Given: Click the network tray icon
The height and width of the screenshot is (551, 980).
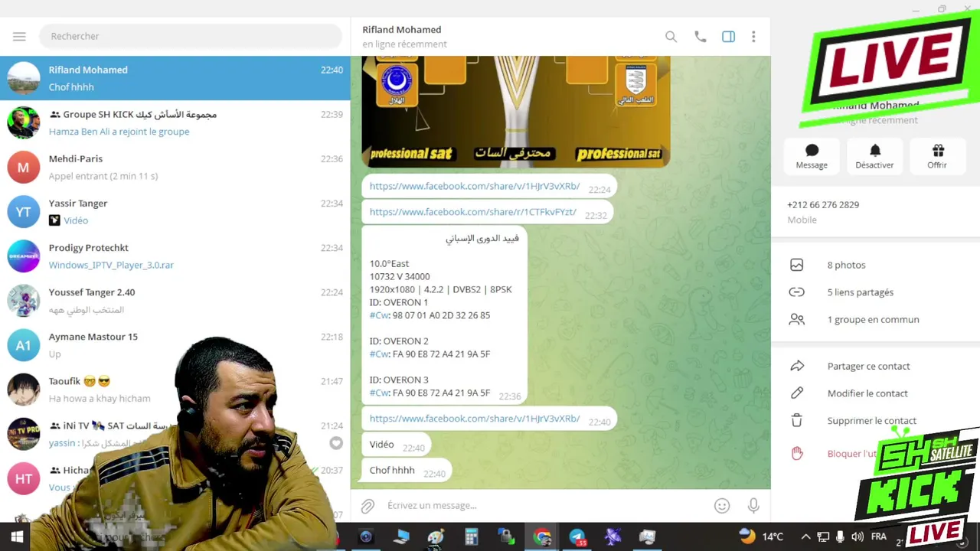Looking at the screenshot, I should point(823,537).
